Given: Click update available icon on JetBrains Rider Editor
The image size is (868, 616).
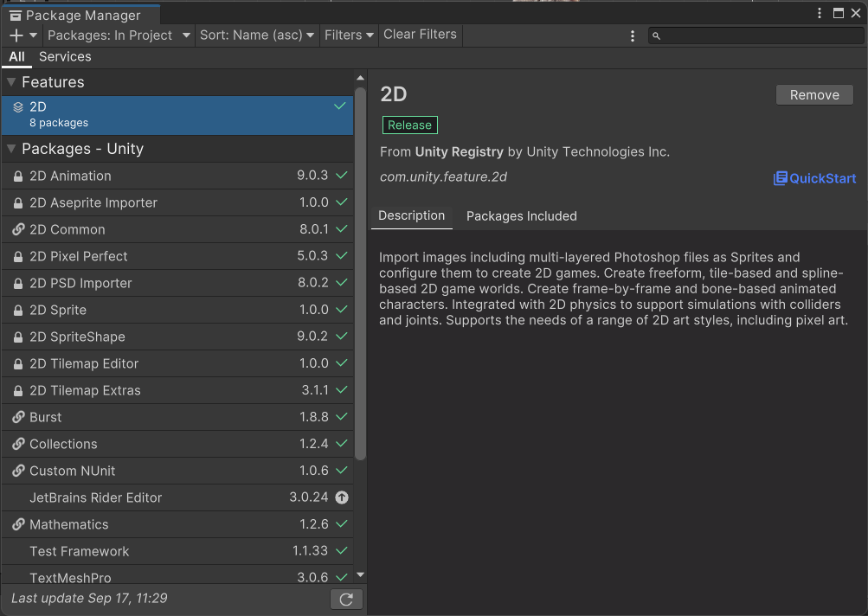Looking at the screenshot, I should coord(342,497).
